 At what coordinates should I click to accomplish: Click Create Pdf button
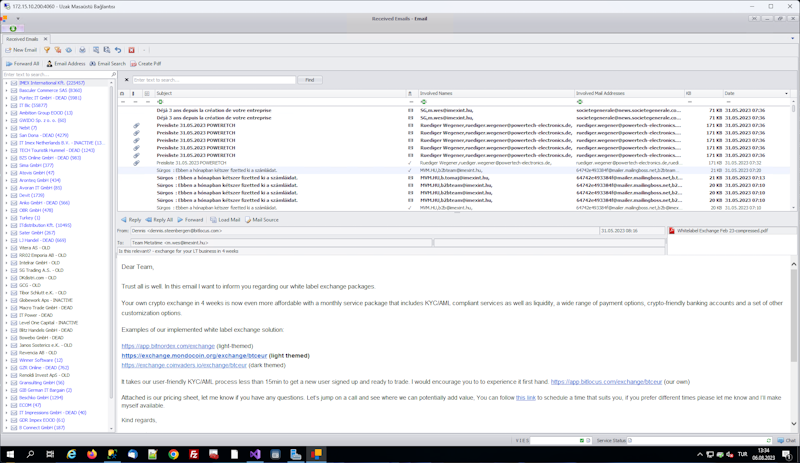pyautogui.click(x=145, y=64)
